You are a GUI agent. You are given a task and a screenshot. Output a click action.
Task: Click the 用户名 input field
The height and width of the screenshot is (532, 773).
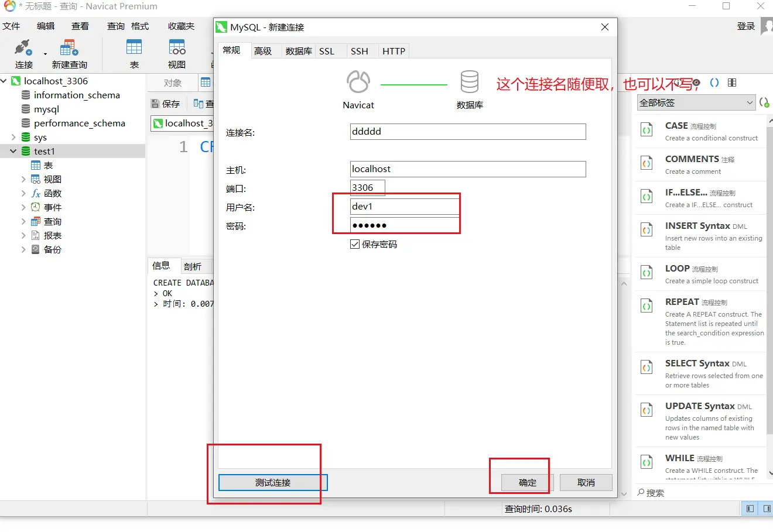pyautogui.click(x=405, y=207)
